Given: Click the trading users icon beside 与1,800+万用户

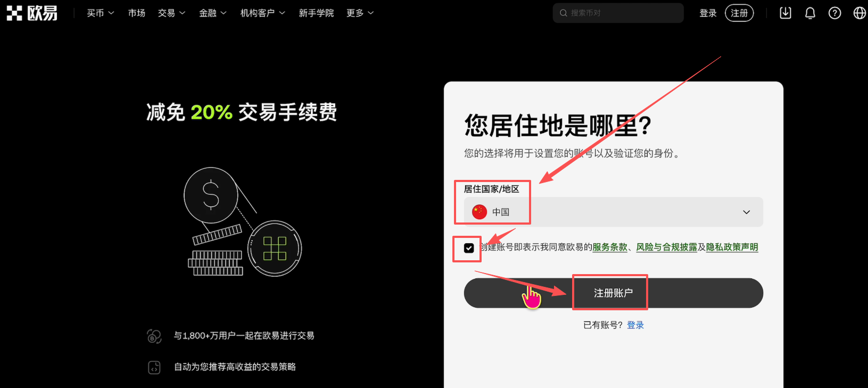Looking at the screenshot, I should tap(154, 336).
